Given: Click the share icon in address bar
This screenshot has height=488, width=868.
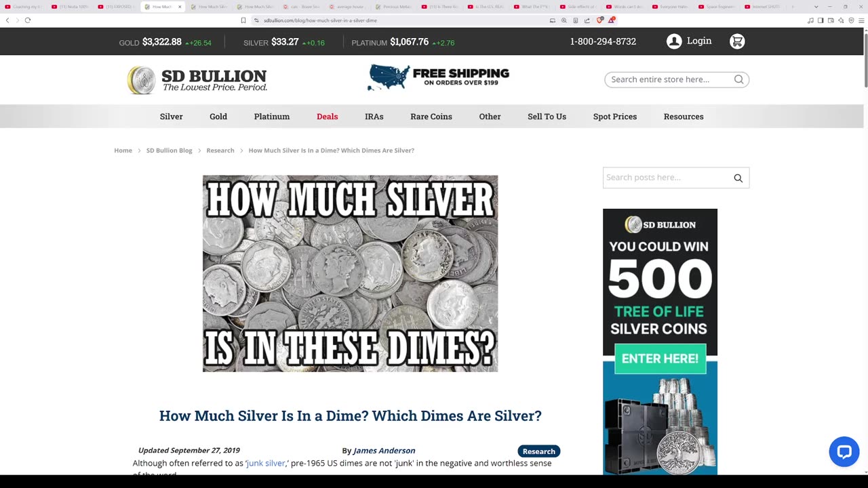Looking at the screenshot, I should pyautogui.click(x=587, y=20).
